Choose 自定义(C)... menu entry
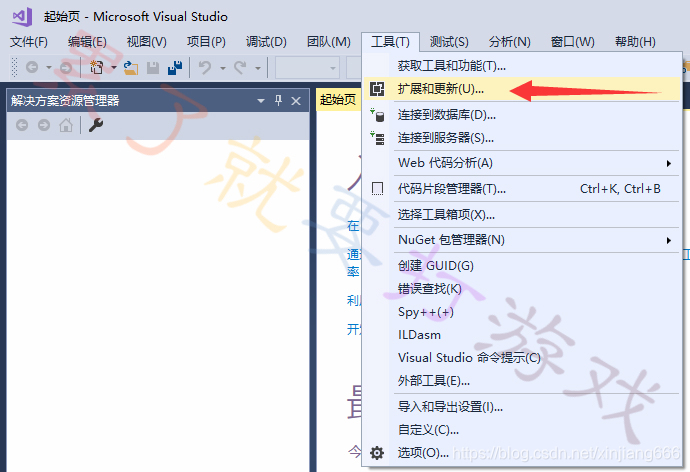 (x=522, y=430)
